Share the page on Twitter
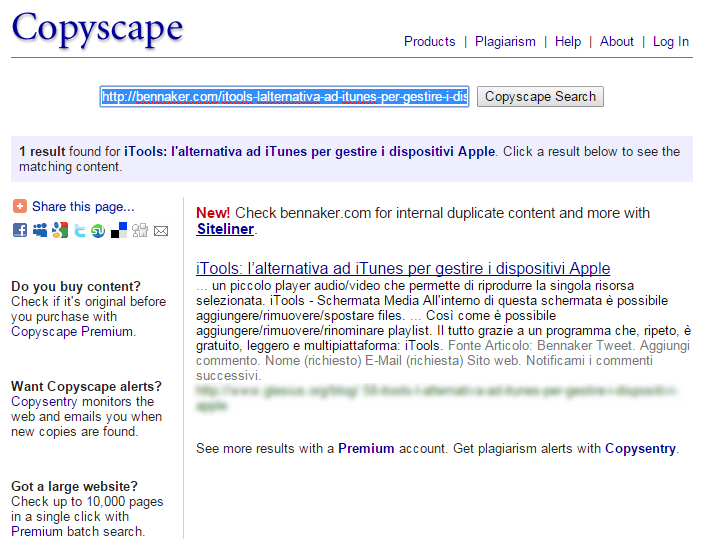704x547 pixels. click(x=80, y=230)
